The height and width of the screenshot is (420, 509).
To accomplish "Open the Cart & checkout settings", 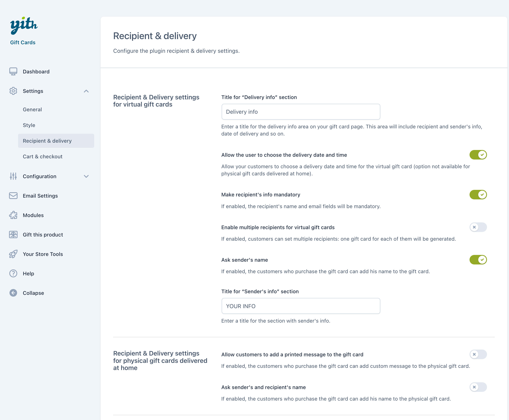I will click(x=43, y=157).
